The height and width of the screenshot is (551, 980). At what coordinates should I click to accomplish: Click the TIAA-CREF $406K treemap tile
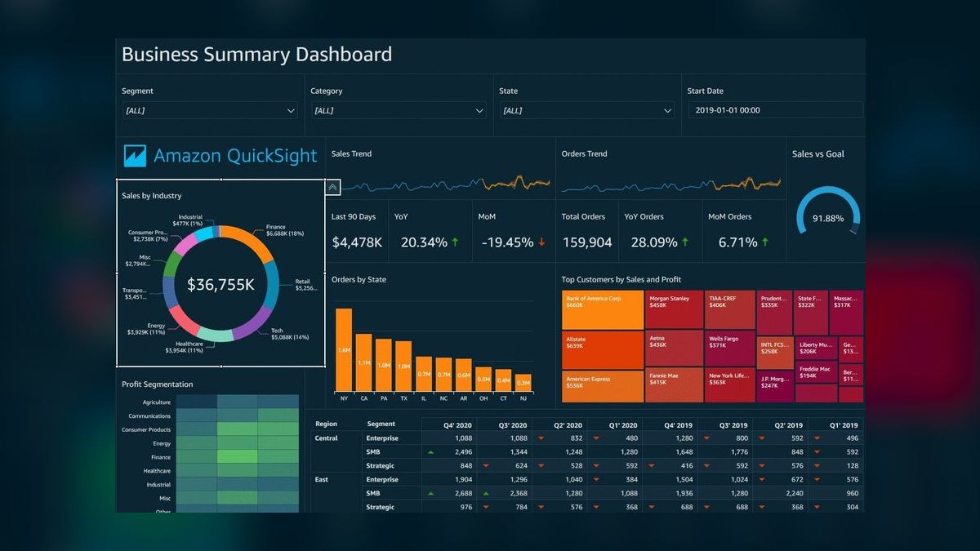pyautogui.click(x=729, y=309)
